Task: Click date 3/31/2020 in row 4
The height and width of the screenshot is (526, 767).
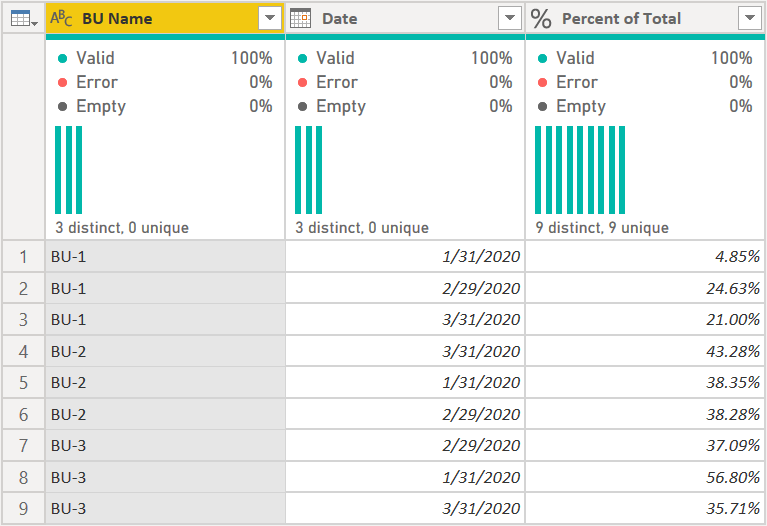Action: [x=405, y=351]
